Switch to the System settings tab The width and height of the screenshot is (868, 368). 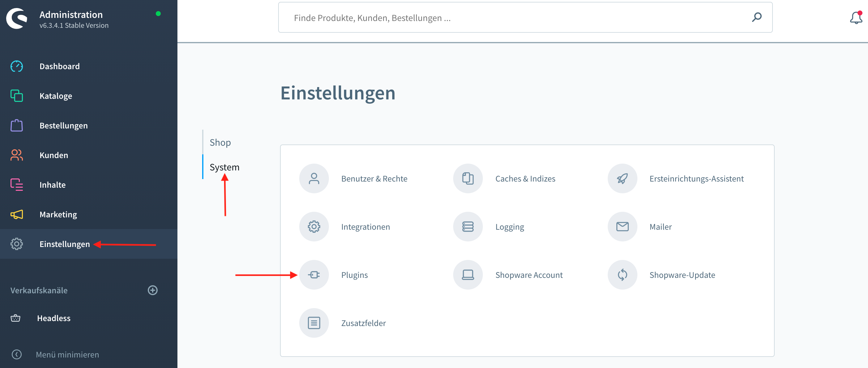(224, 167)
